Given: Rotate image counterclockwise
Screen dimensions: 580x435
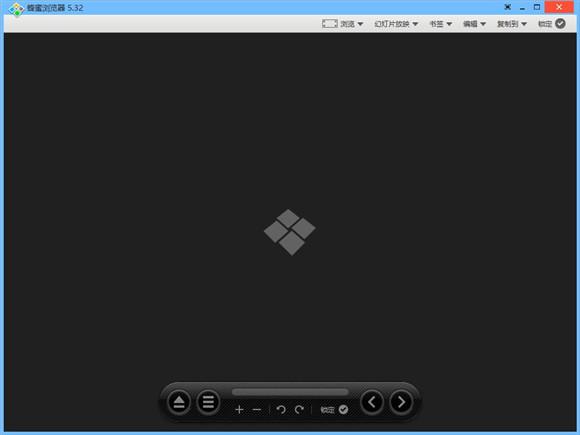Looking at the screenshot, I should pyautogui.click(x=281, y=409).
